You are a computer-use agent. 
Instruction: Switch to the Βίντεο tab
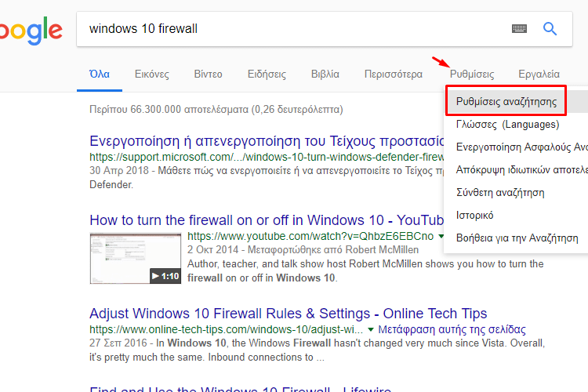point(208,74)
